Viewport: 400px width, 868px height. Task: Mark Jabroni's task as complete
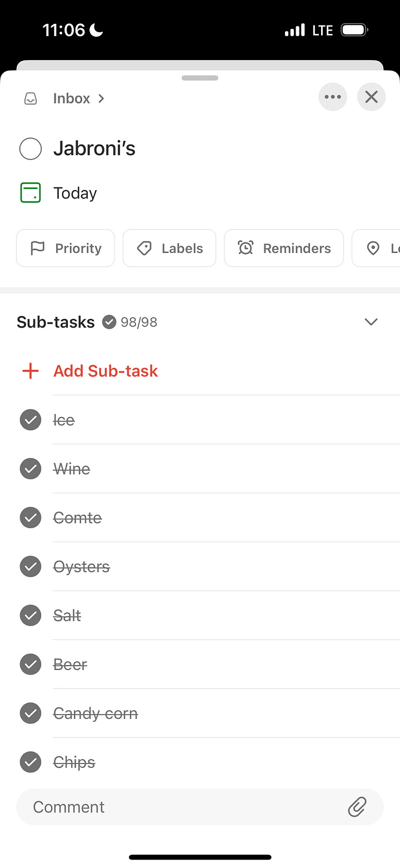[31, 148]
